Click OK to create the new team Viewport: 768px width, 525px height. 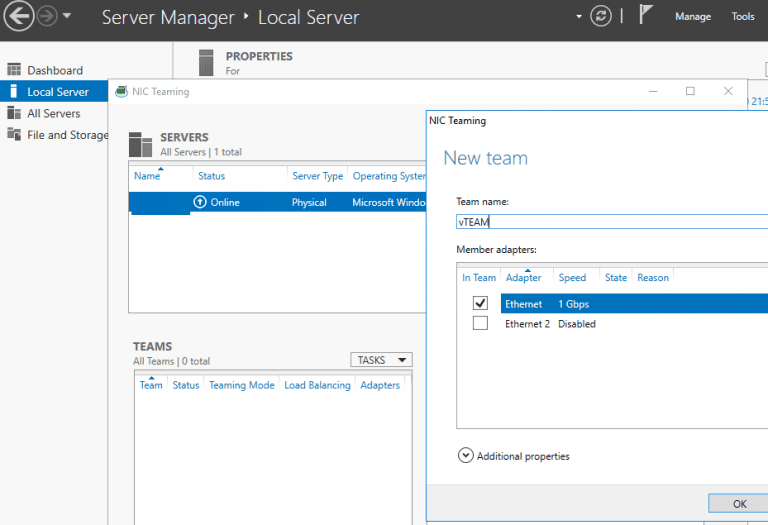point(739,503)
